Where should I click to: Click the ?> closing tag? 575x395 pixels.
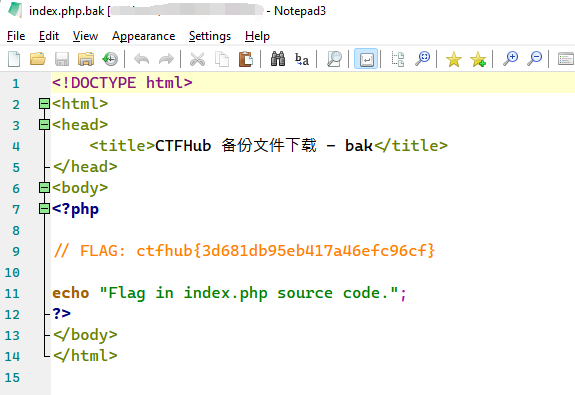61,314
